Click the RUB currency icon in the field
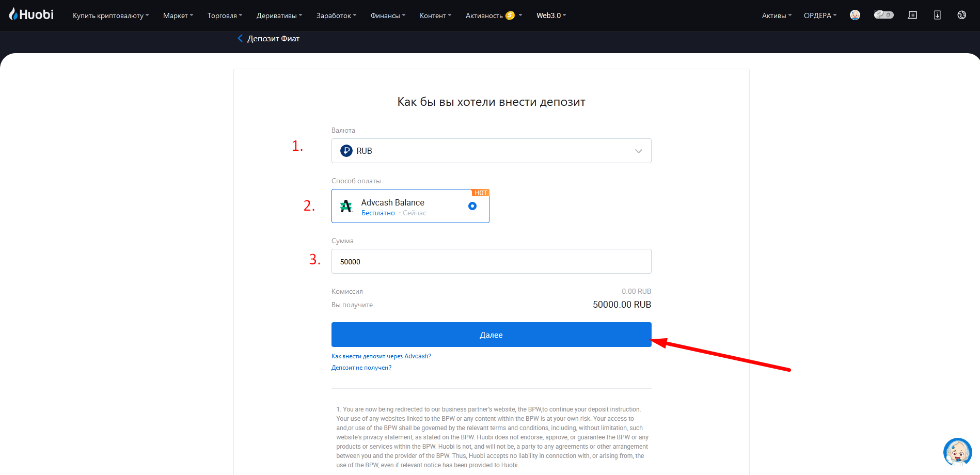 [x=346, y=150]
